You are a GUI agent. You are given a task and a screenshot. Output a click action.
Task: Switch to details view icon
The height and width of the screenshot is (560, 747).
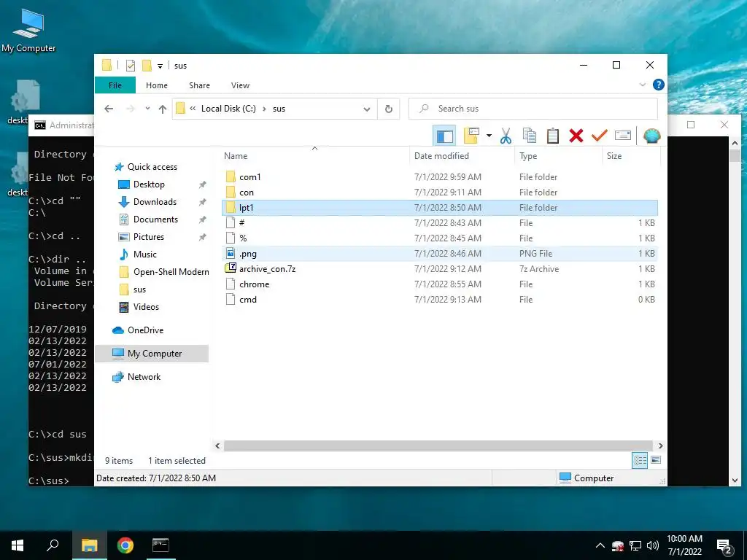(x=640, y=460)
